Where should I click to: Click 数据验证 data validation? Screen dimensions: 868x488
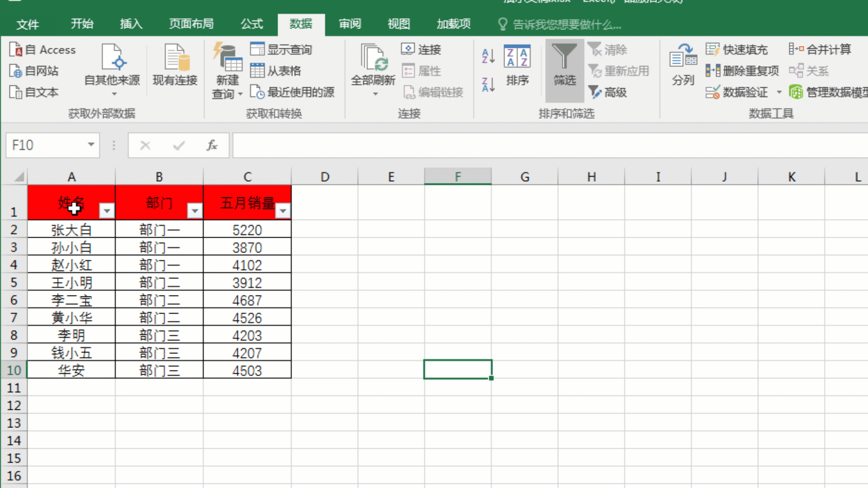tap(736, 92)
